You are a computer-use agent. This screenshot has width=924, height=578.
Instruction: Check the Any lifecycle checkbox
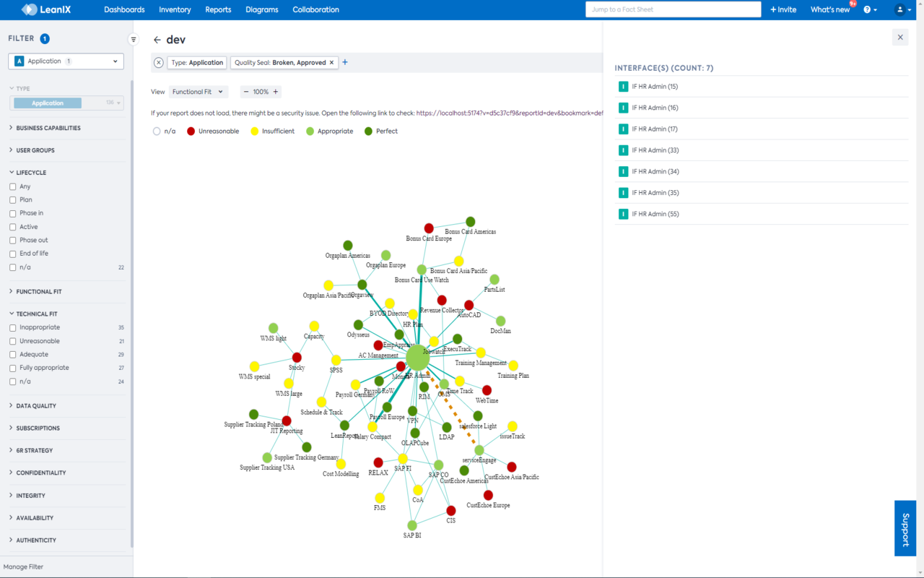click(12, 186)
